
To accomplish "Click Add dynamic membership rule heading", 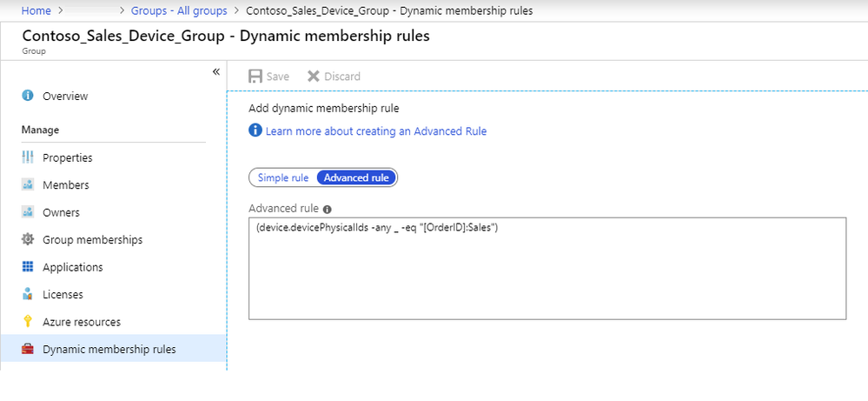I will tap(324, 109).
